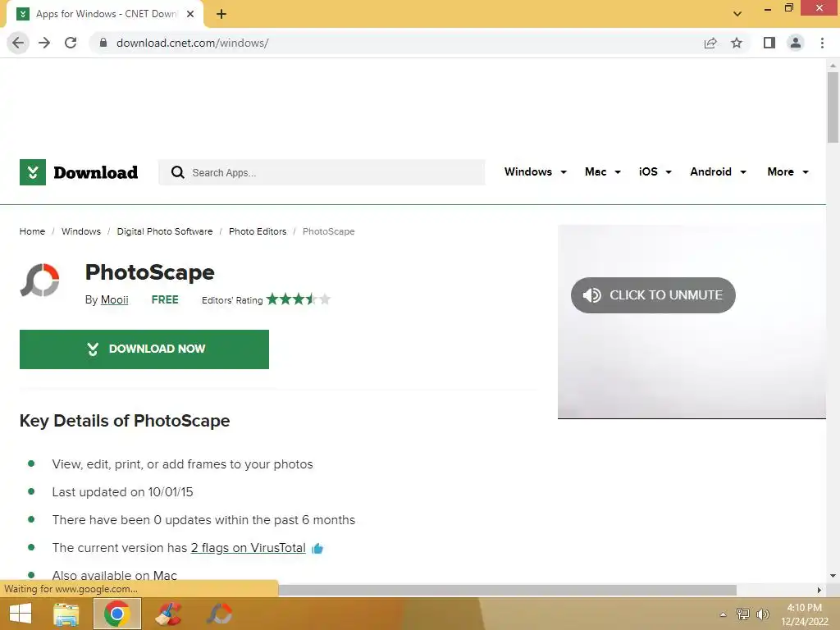This screenshot has width=840, height=630.
Task: Click 'Also available on Mac' text
Action: [x=115, y=575]
